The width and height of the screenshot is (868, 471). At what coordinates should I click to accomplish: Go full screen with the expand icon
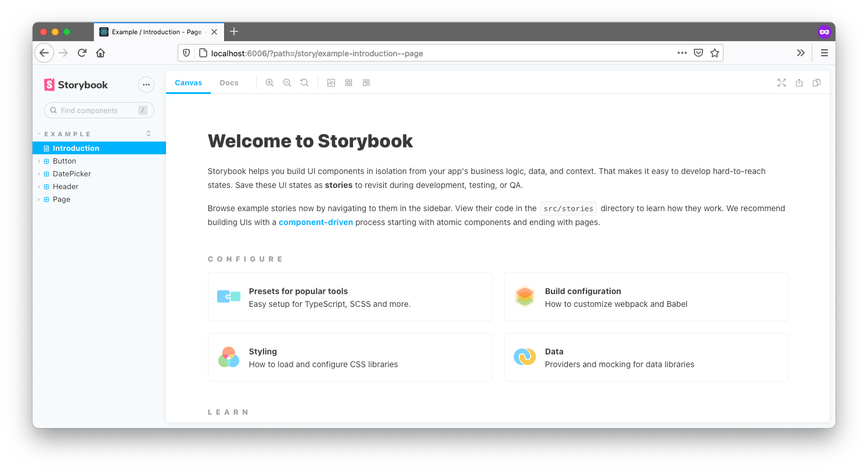point(781,83)
